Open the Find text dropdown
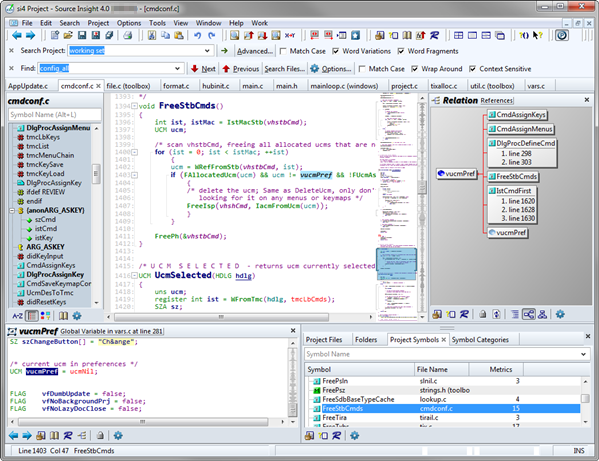 [178, 69]
